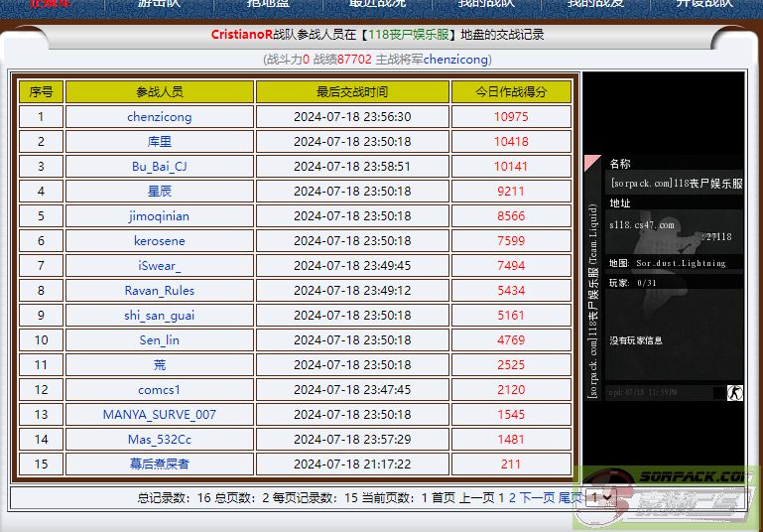Open 最近战况 in the top navigation

pos(377,3)
